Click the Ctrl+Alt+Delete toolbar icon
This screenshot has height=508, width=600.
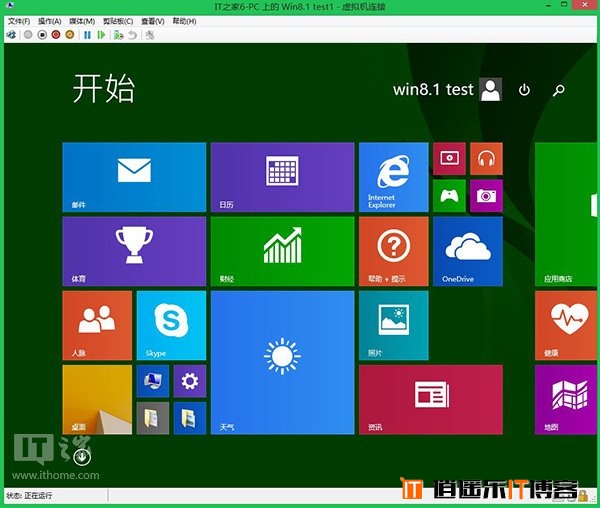point(11,35)
